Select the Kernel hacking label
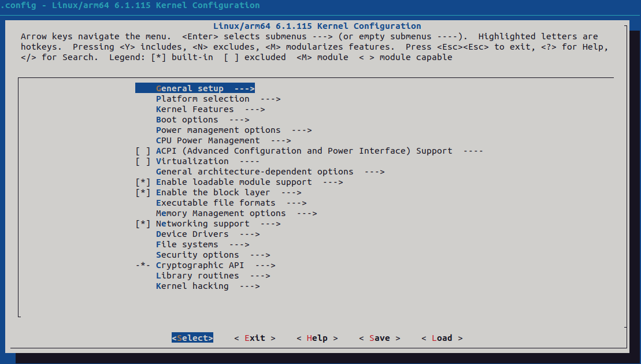This screenshot has height=364, width=641. (x=192, y=287)
